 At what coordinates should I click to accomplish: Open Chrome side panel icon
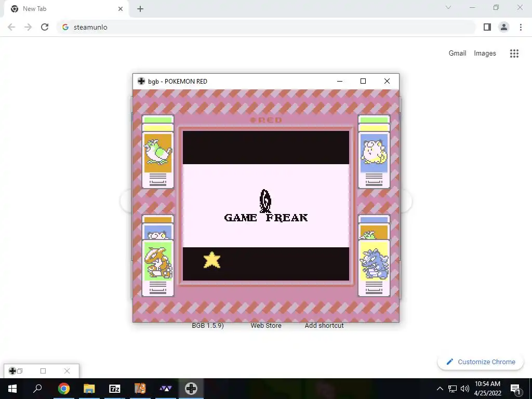[x=487, y=27]
